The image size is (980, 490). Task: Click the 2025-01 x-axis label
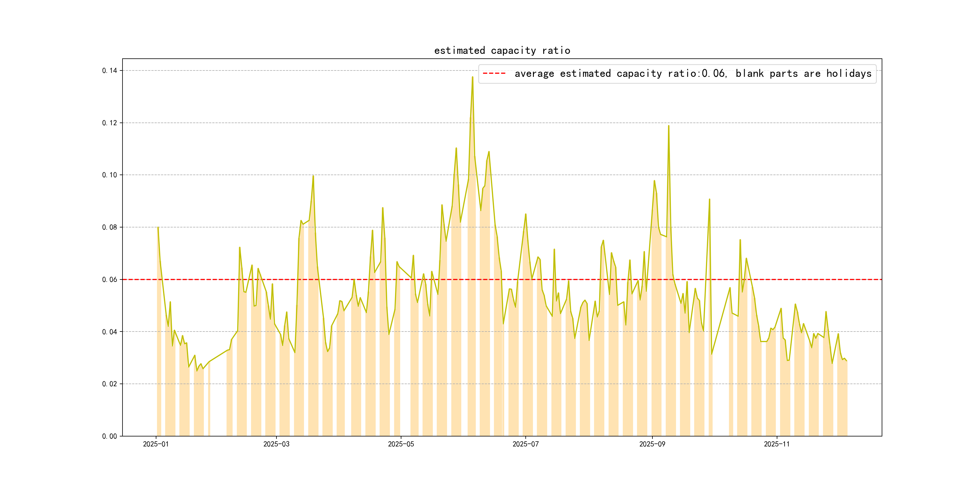[155, 444]
